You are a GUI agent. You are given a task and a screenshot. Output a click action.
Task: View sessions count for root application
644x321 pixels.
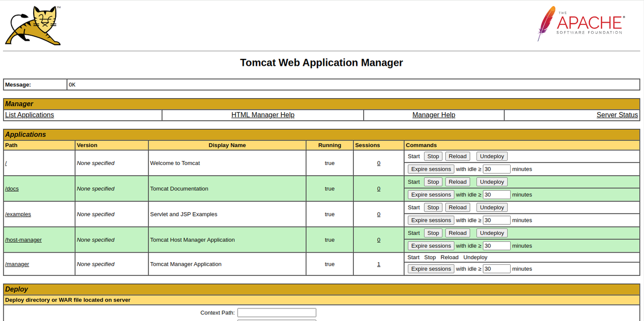pos(379,163)
